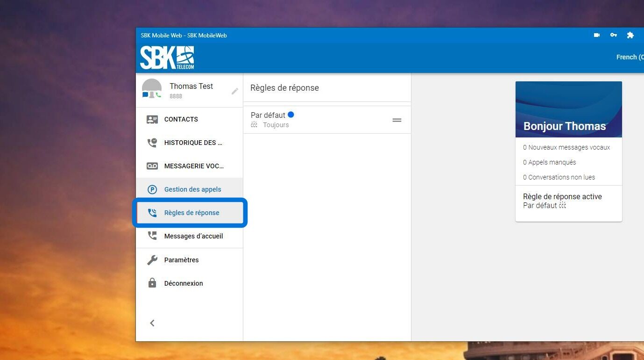Click 0 Nouveaux messages vocaux

click(566, 147)
